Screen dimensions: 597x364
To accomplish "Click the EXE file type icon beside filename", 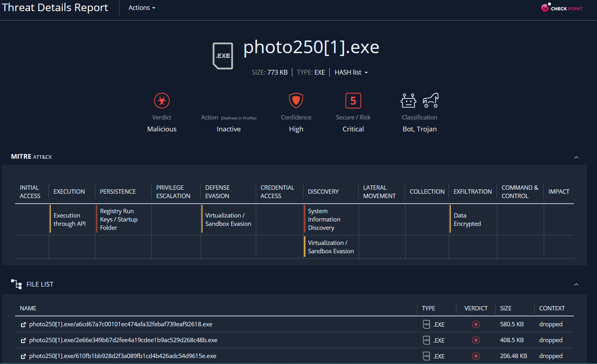I will coord(223,56).
